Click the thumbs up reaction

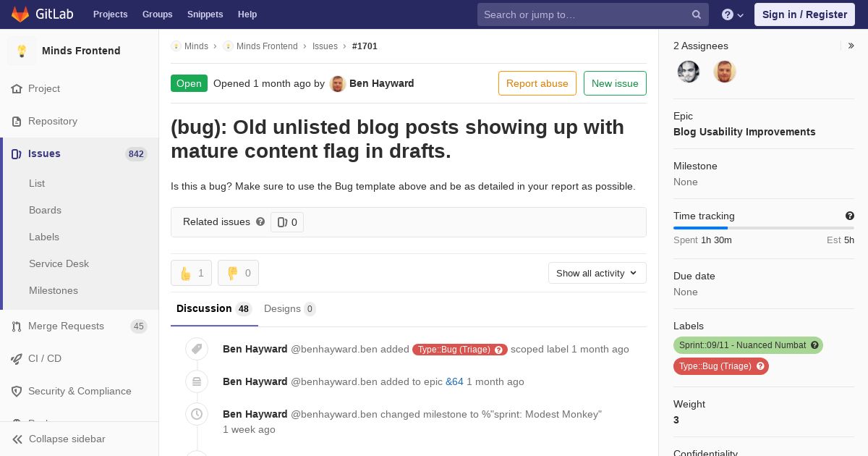coord(191,273)
